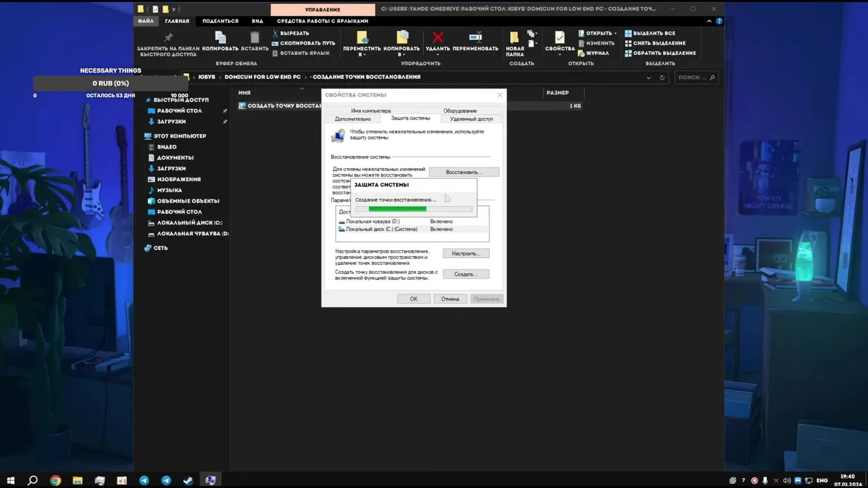Click OK in Свойства системы dialog
The height and width of the screenshot is (488, 868).
[x=414, y=299]
